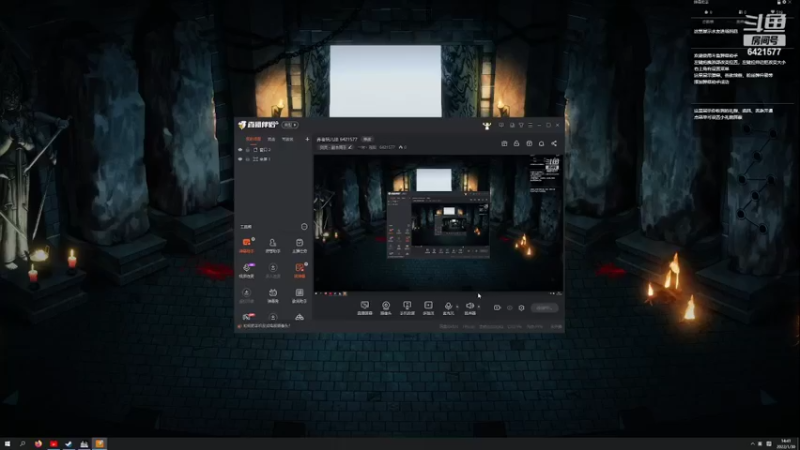800x450 pixels.
Task: Open the square list tool in third toolbox row
Action: [x=299, y=295]
